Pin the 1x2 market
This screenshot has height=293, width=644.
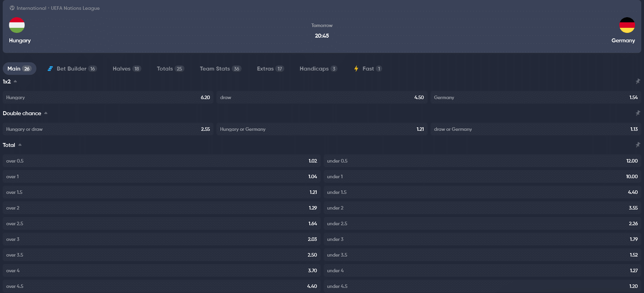(638, 81)
